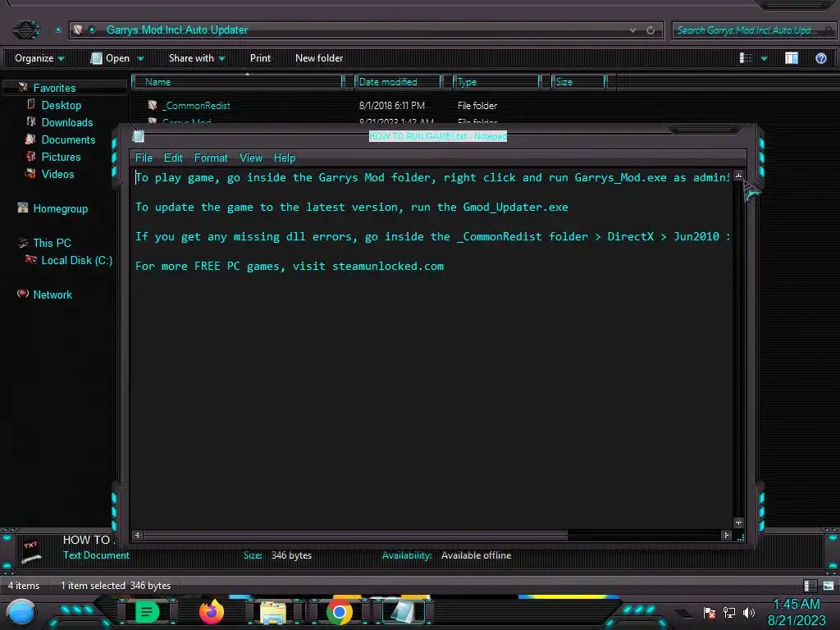Toggle the preview pane icon
The image size is (840, 630).
(x=792, y=58)
